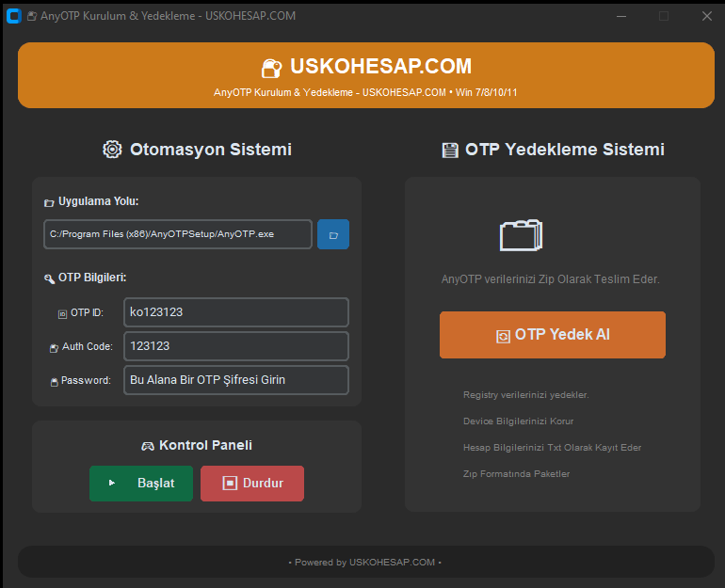Click 'Zip Formatında Paketler' text
This screenshot has width=725, height=588.
[517, 474]
